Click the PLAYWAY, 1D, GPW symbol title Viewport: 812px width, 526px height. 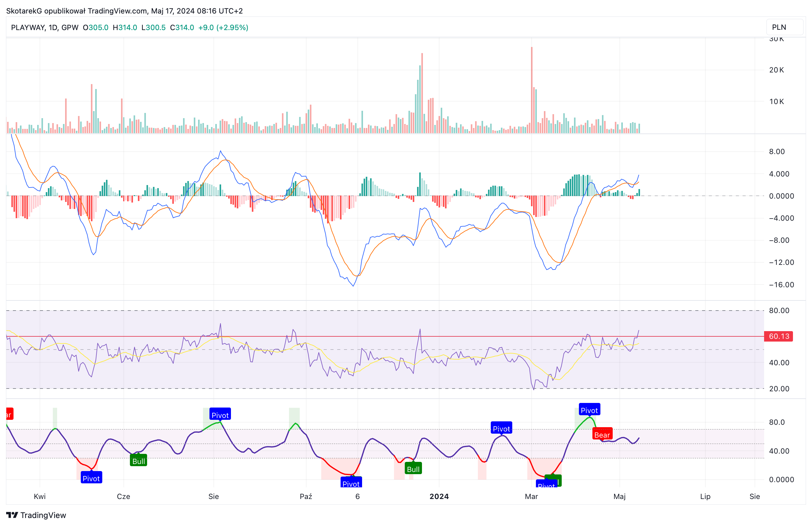pyautogui.click(x=45, y=27)
